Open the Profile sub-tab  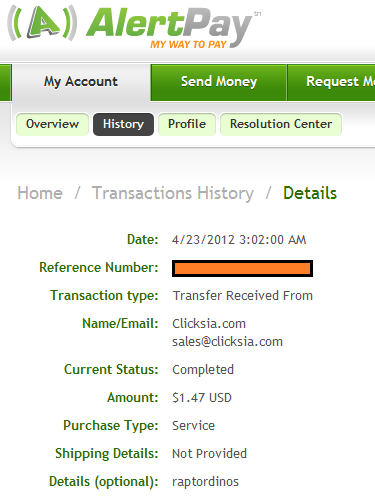(187, 124)
